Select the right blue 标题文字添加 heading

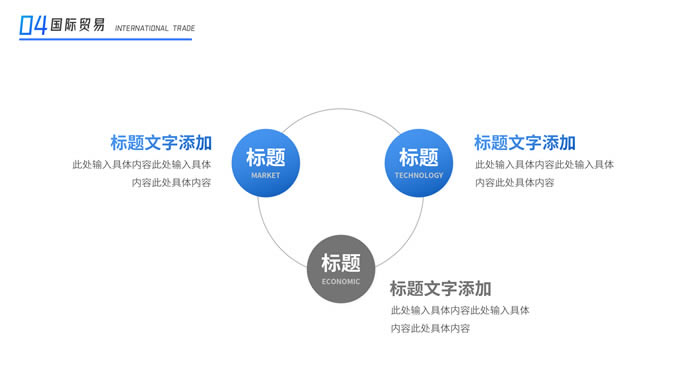coord(525,143)
